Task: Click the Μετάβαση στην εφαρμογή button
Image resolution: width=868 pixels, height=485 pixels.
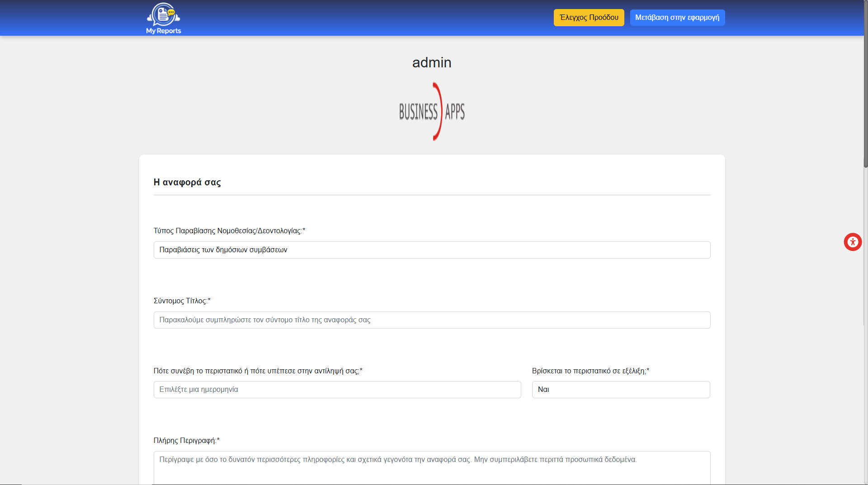Action: point(677,18)
